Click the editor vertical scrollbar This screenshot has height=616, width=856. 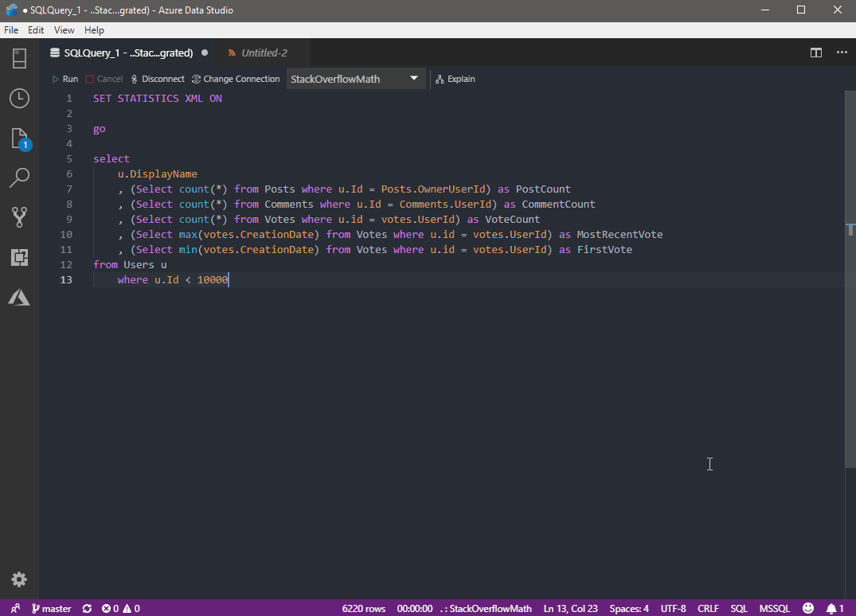pyautogui.click(x=850, y=279)
